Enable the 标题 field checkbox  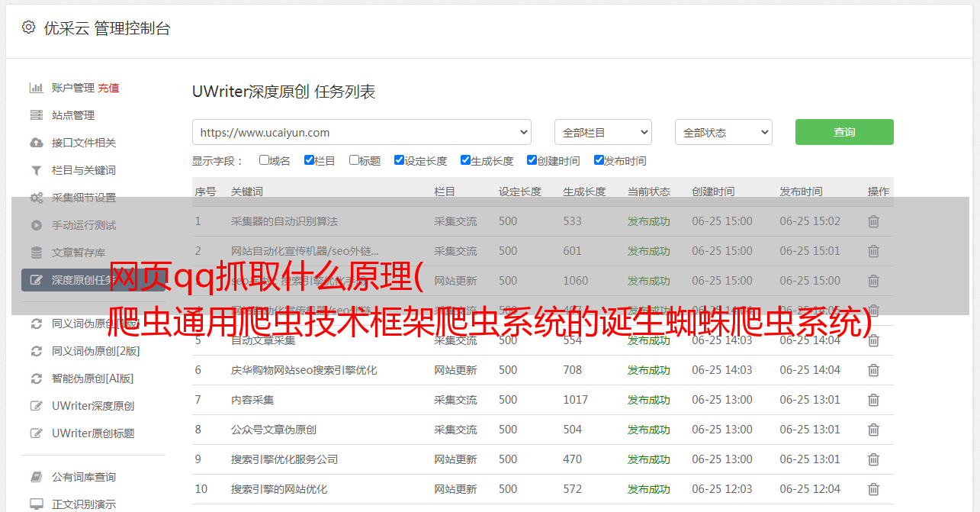click(x=354, y=160)
